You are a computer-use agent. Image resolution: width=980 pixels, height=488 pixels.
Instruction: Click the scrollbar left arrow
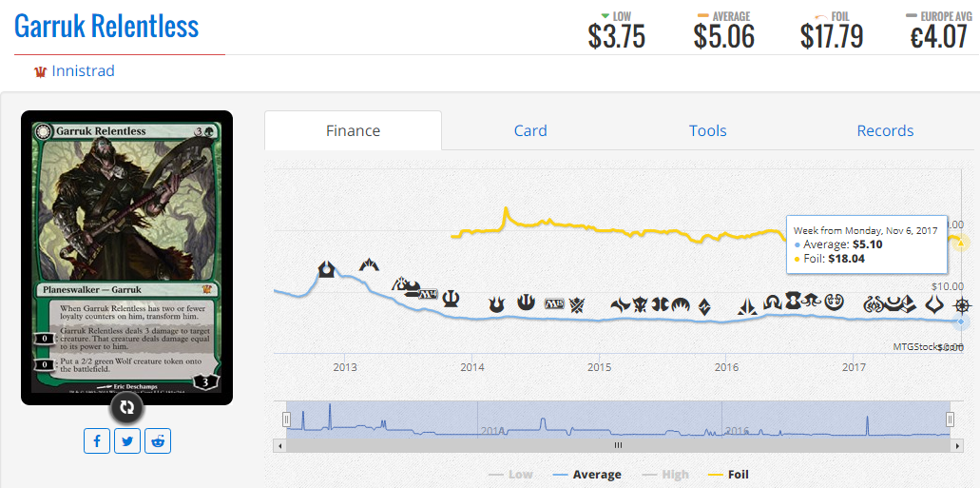(x=280, y=445)
